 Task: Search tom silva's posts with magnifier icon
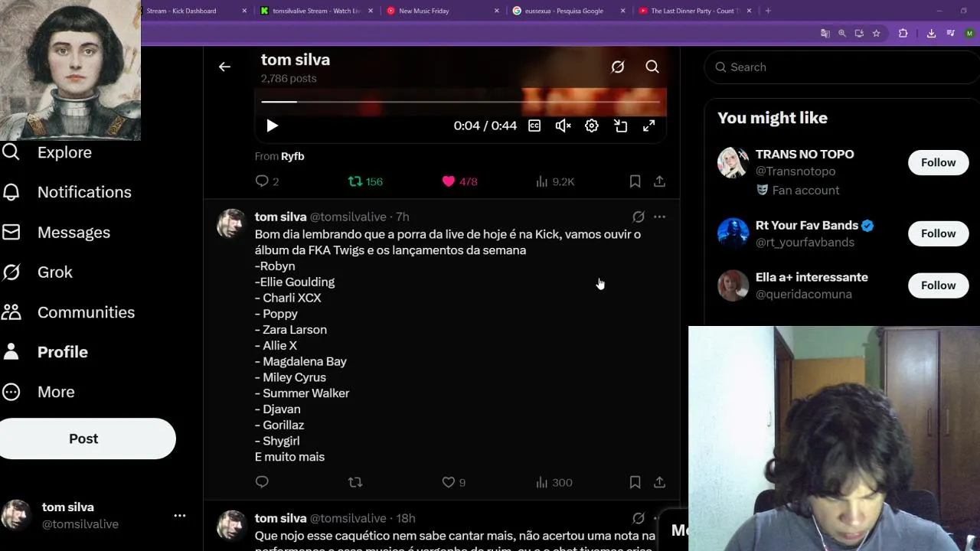pyautogui.click(x=652, y=67)
